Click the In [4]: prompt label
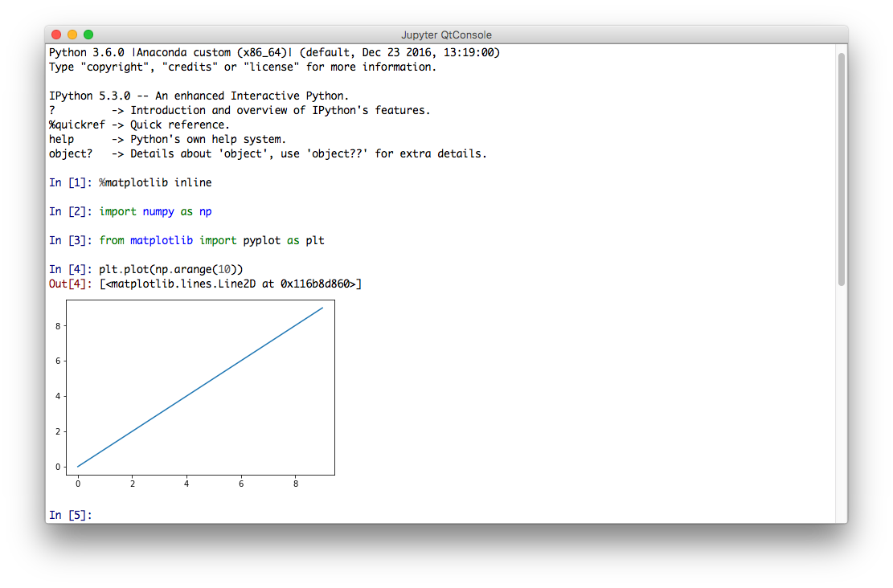 coord(71,269)
